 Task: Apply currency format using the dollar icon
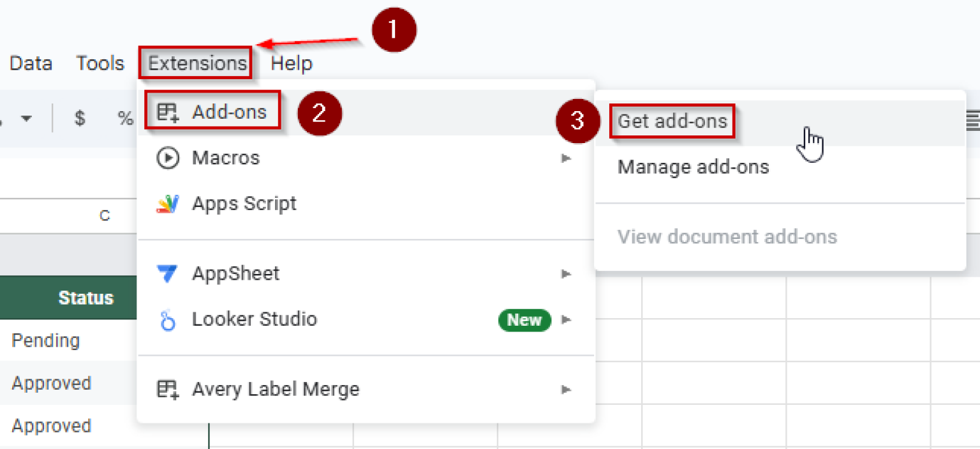[x=78, y=118]
